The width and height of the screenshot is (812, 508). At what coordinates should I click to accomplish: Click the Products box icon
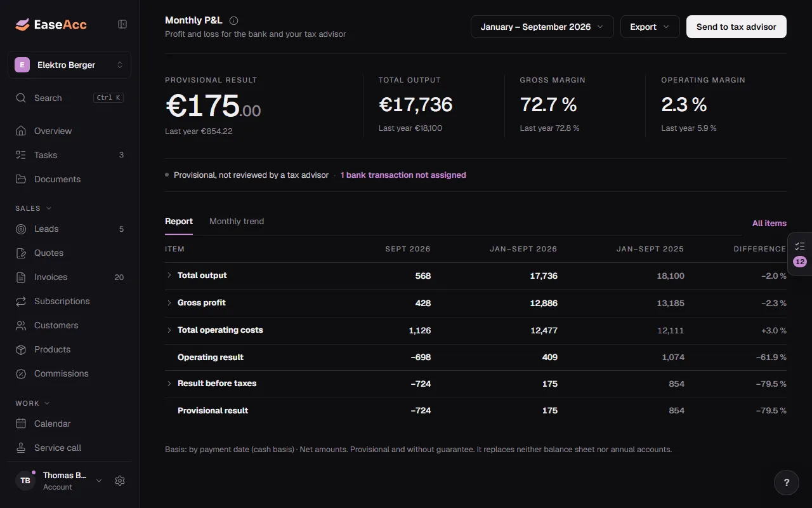[21, 349]
